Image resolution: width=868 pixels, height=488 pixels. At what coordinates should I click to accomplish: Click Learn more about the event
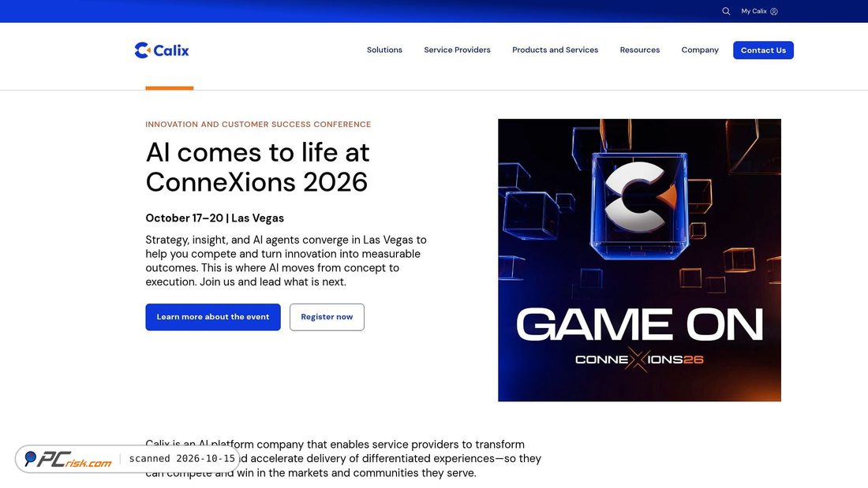[213, 317]
